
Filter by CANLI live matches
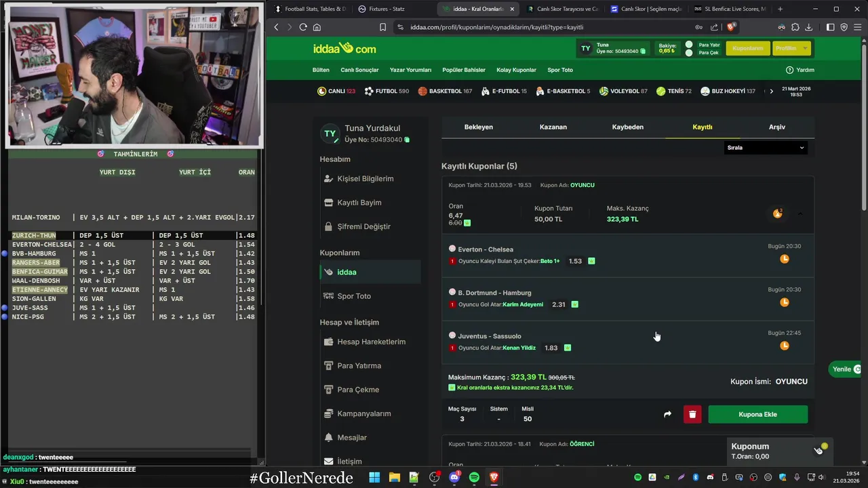coord(336,91)
